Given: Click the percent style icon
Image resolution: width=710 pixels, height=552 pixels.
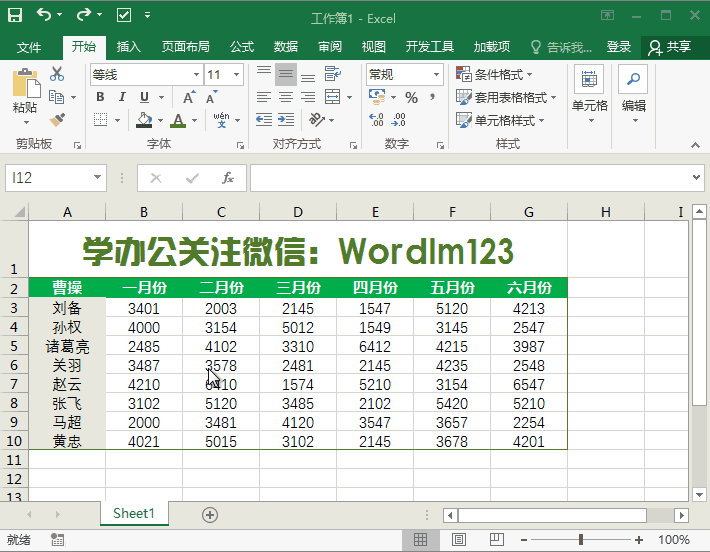Looking at the screenshot, I should click(411, 97).
